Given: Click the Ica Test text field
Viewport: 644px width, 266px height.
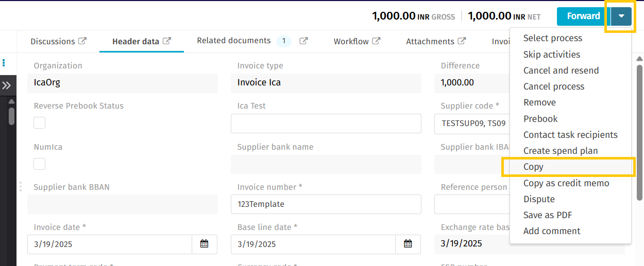Looking at the screenshot, I should pyautogui.click(x=326, y=124).
